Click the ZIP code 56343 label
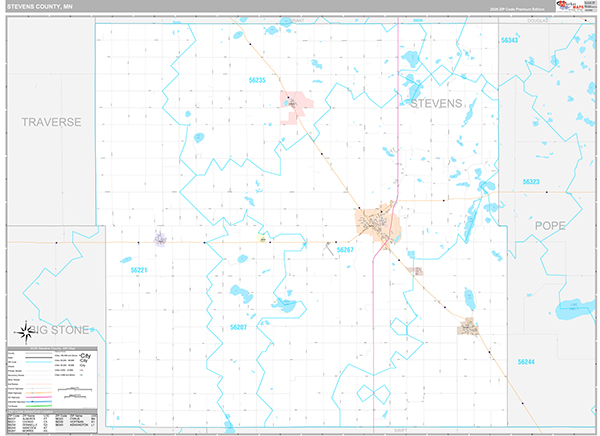Image resolution: width=600 pixels, height=436 pixels. (x=509, y=39)
